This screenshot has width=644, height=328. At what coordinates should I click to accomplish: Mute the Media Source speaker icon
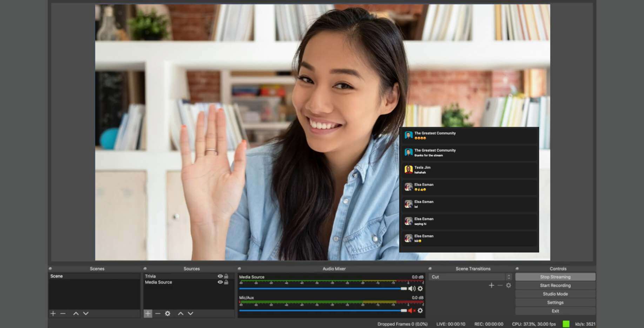click(412, 288)
